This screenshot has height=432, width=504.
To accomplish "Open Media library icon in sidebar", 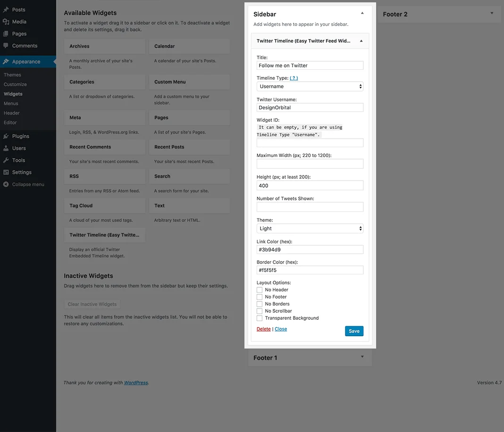I will pos(6,22).
